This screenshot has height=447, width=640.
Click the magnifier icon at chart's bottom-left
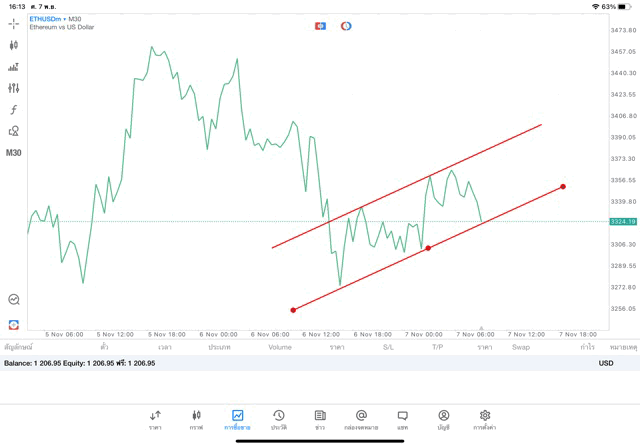(x=14, y=299)
